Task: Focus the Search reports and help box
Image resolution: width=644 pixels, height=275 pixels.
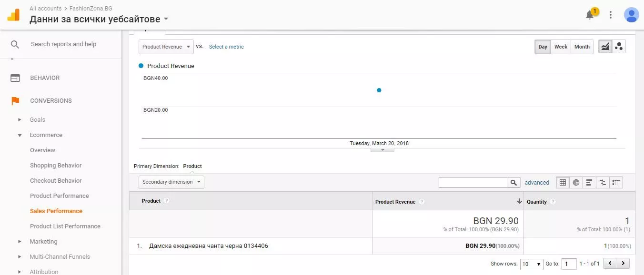Action: [x=63, y=44]
